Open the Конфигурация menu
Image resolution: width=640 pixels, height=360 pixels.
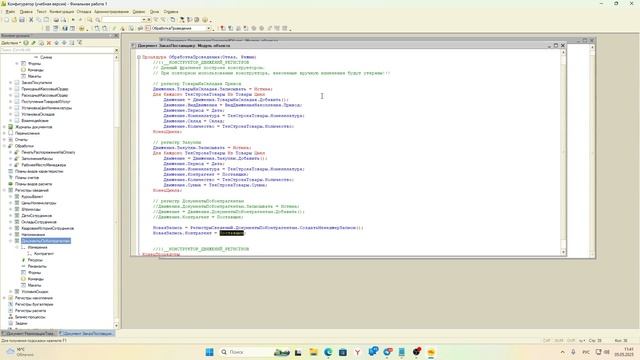coord(62,12)
